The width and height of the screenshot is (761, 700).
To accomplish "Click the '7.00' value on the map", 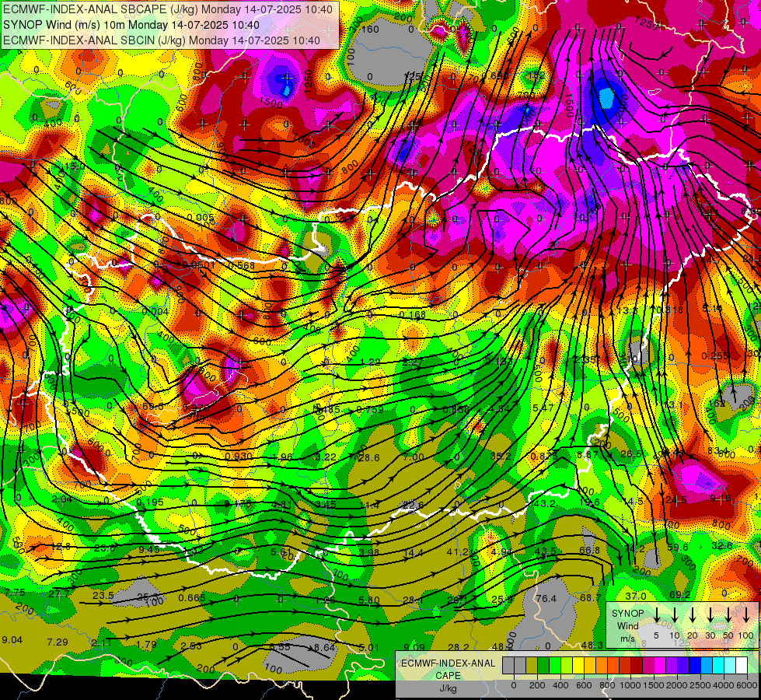I will click(414, 457).
